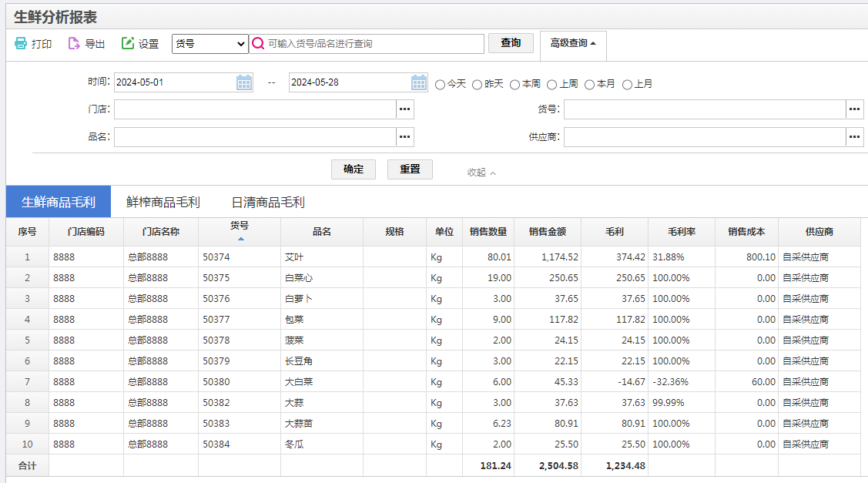The height and width of the screenshot is (483, 868).
Task: Click the 销售成本 column header
Action: 747,232
